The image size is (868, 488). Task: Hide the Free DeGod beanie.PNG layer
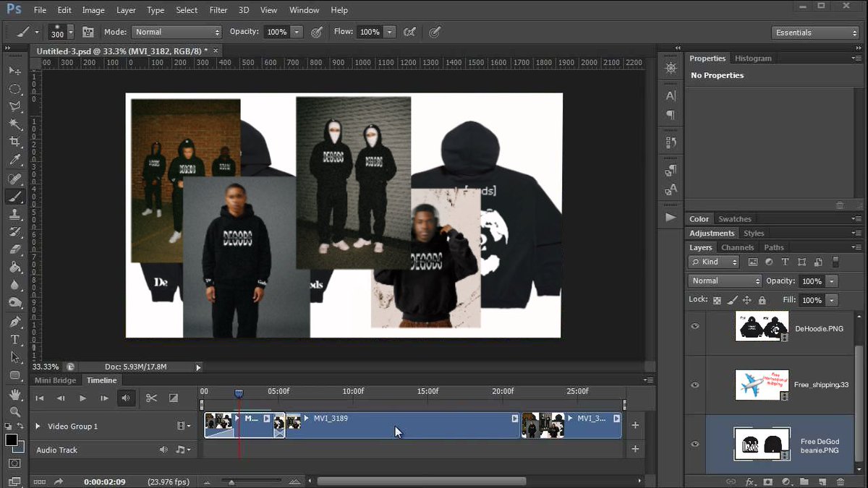tap(695, 445)
